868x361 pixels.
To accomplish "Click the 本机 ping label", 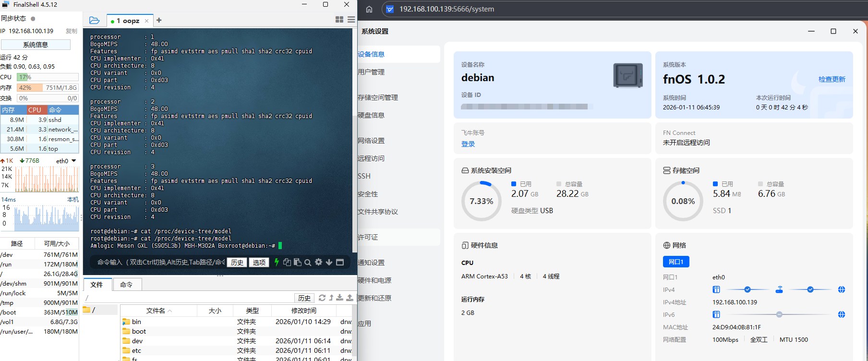I will click(73, 199).
